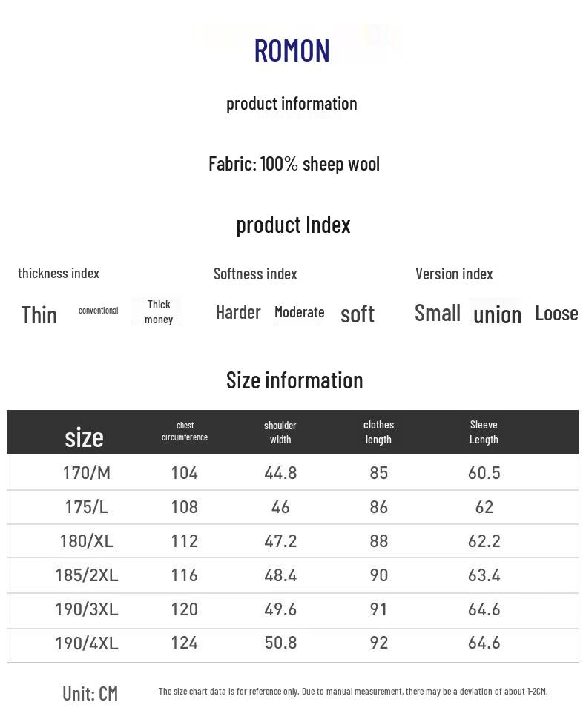Click the ROMON brand logo text
Viewport: 586px width, 728px height.
(x=292, y=50)
